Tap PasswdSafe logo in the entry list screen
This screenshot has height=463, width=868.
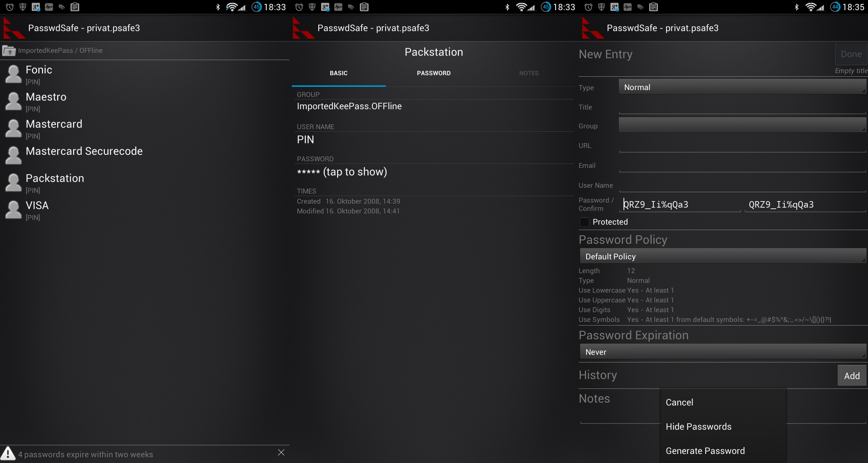point(14,28)
